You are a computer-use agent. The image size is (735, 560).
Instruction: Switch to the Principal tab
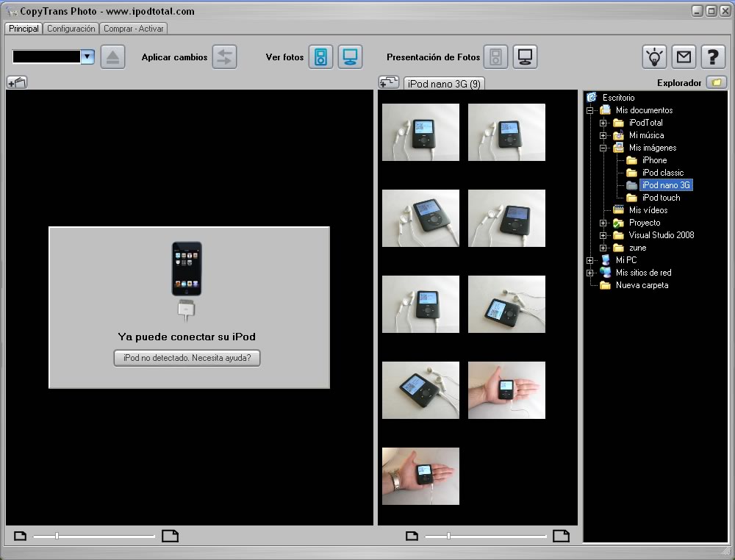point(24,29)
